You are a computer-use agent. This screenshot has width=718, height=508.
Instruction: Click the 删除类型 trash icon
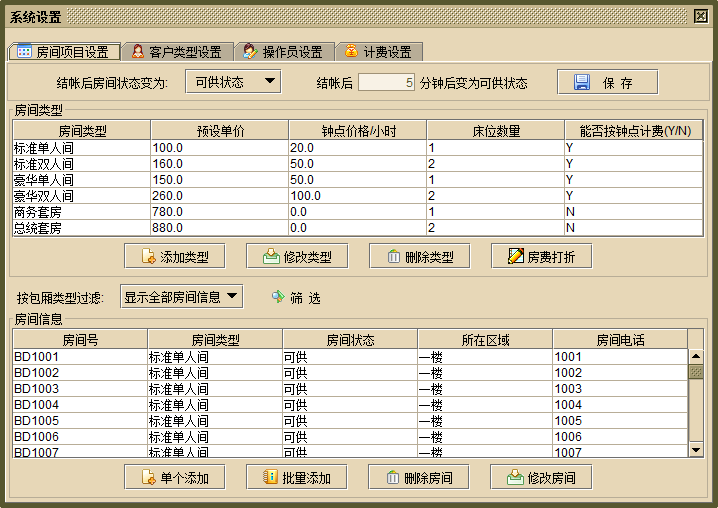[x=394, y=257]
